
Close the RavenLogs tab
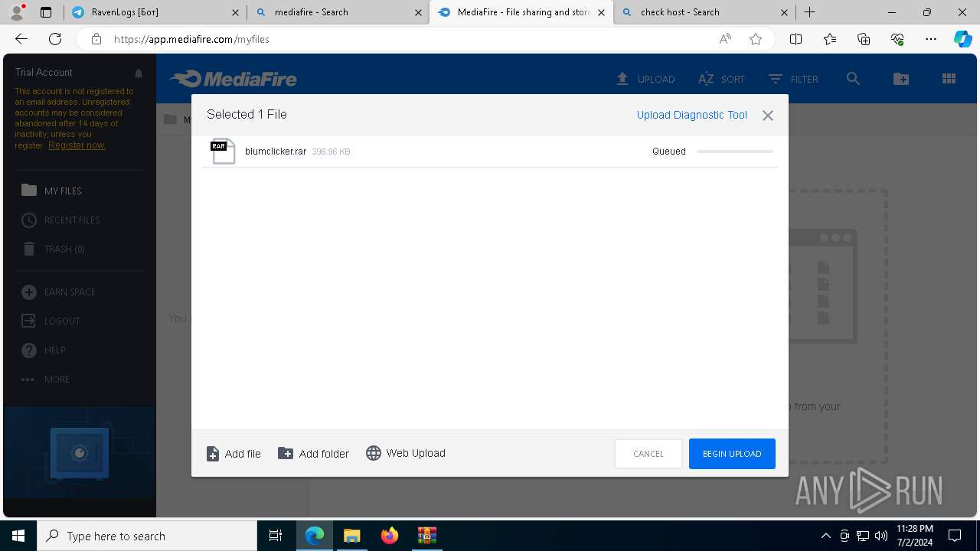pos(236,12)
